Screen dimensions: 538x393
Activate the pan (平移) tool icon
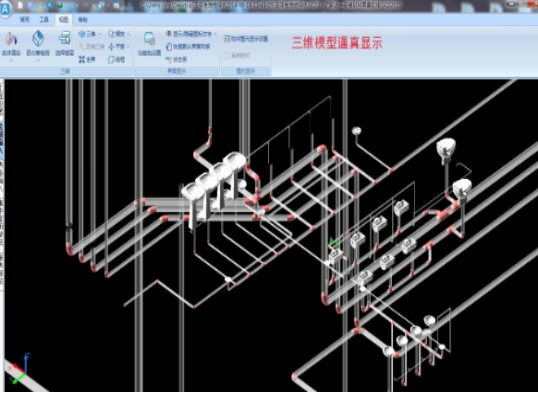[x=111, y=47]
